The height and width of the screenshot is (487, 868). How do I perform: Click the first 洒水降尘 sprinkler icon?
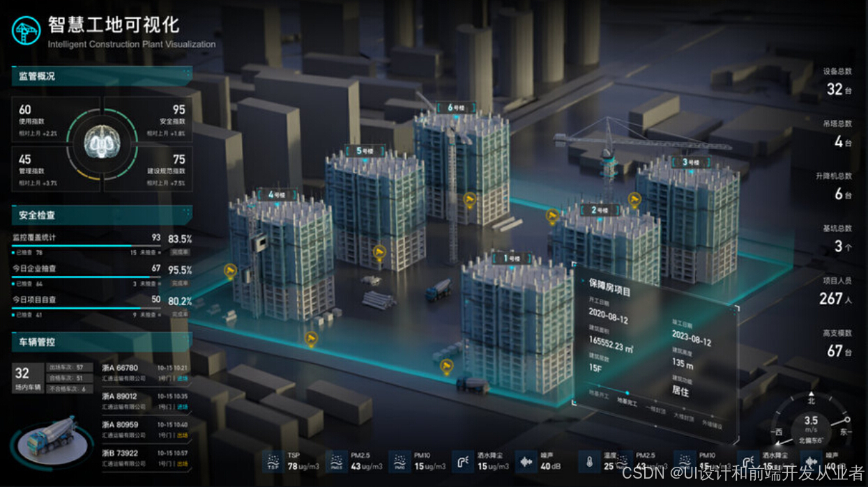click(463, 461)
